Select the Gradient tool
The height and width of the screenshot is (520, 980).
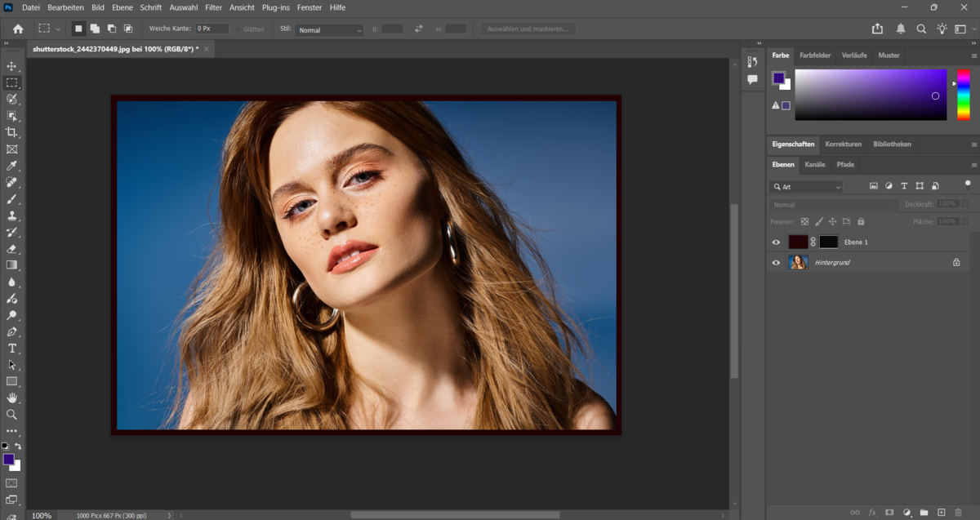pyautogui.click(x=11, y=264)
